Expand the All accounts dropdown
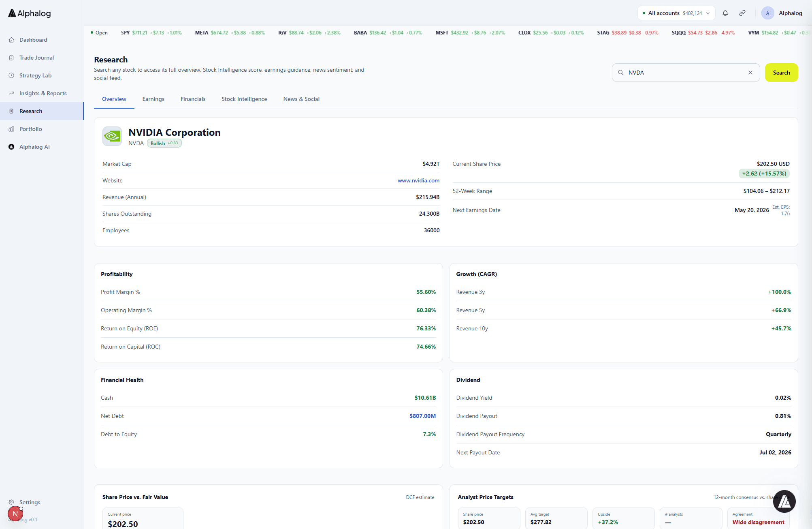Viewport: 812px width, 529px height. click(676, 13)
